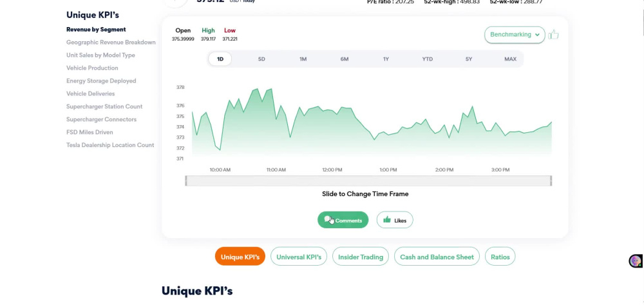
Task: Open the Benchmarking dropdown
Action: point(515,35)
